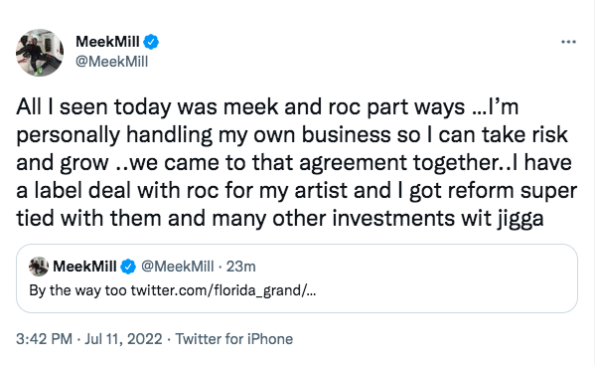Screen dimensions: 595x365
Task: Open the quoted tweet card
Action: tap(297, 278)
